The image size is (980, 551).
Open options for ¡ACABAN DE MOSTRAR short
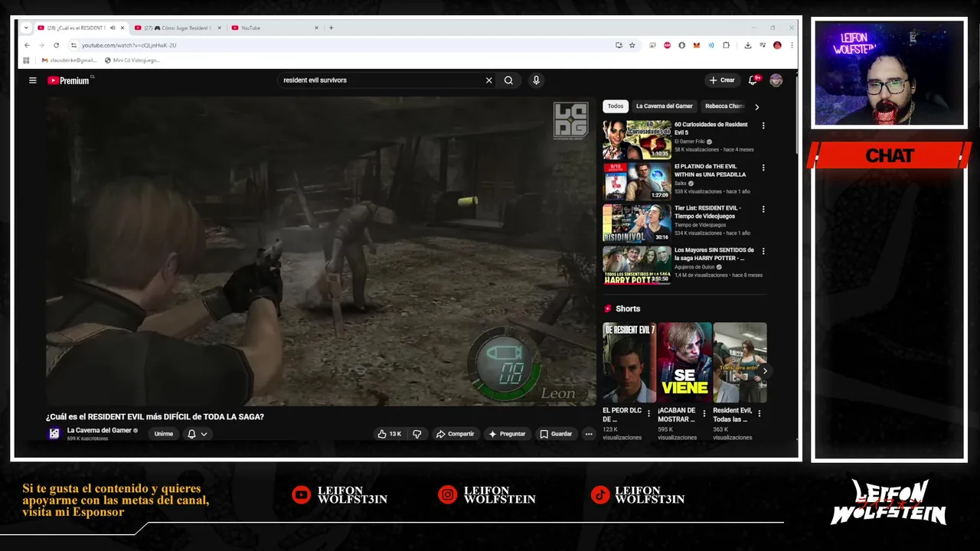point(704,413)
